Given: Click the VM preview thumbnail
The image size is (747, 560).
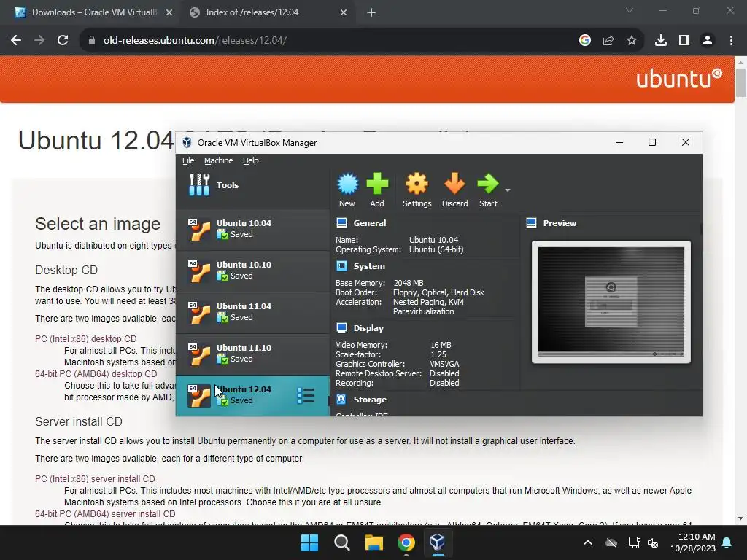Looking at the screenshot, I should click(611, 302).
